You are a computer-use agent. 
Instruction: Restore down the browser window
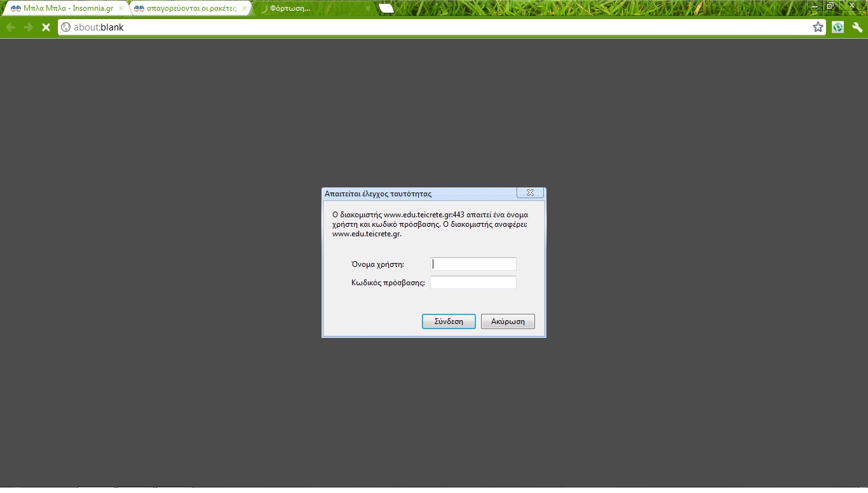830,5
